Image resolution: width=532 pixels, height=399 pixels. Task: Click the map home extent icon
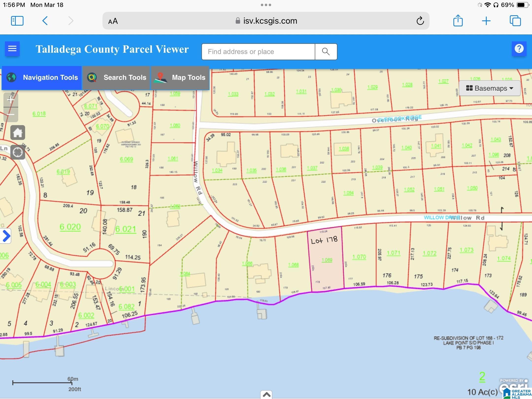(x=18, y=133)
